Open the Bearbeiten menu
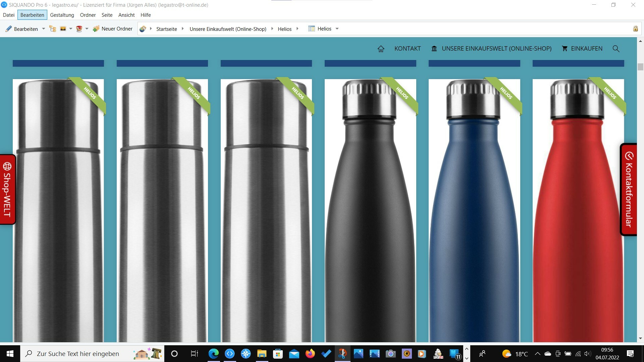 (32, 15)
